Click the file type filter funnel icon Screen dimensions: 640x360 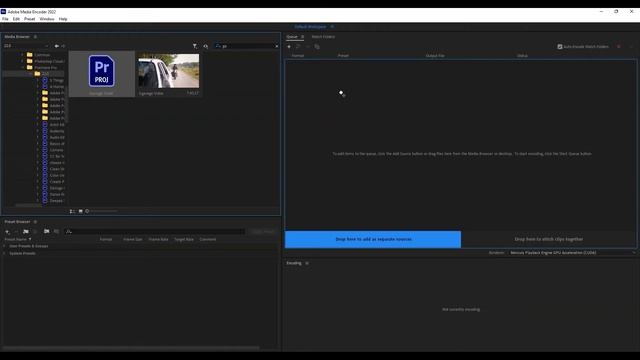click(195, 46)
